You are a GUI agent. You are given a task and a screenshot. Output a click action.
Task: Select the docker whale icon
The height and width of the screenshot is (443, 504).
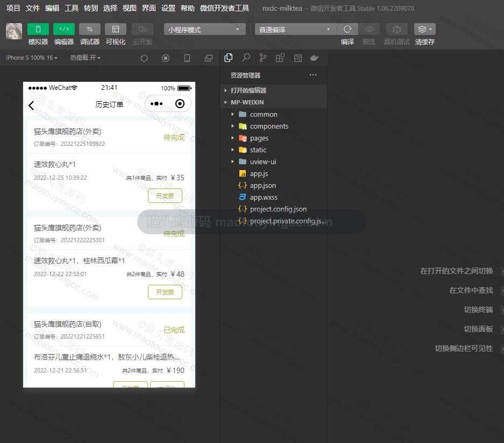click(314, 58)
